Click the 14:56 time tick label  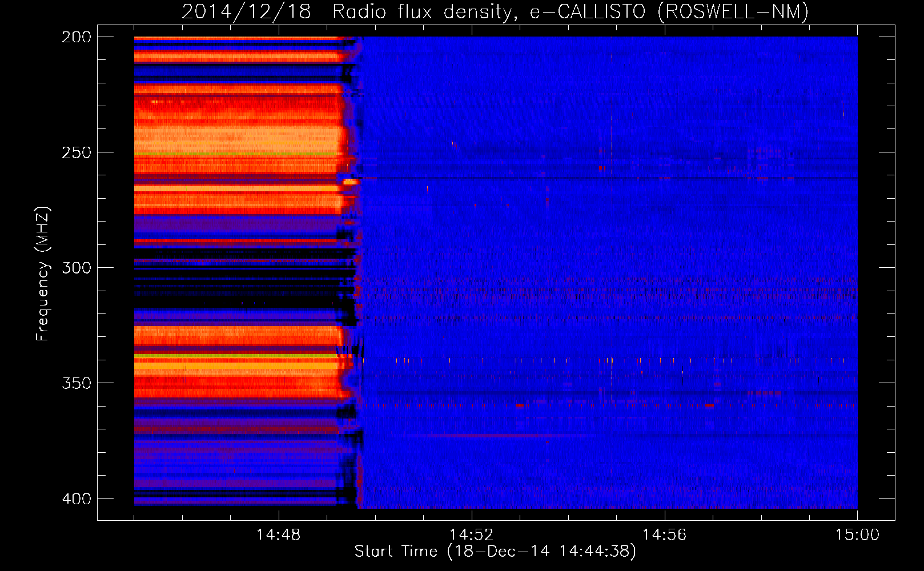point(664,535)
